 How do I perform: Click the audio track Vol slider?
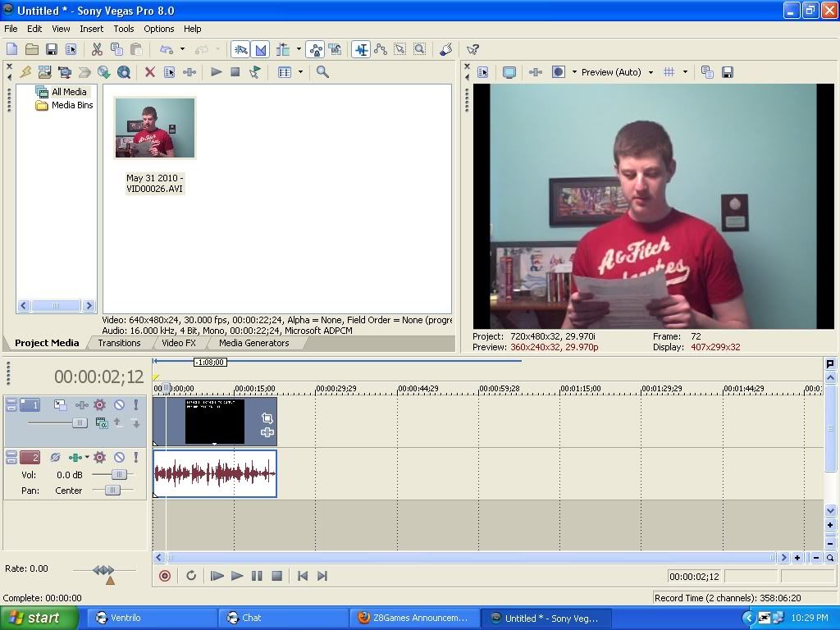tap(118, 474)
